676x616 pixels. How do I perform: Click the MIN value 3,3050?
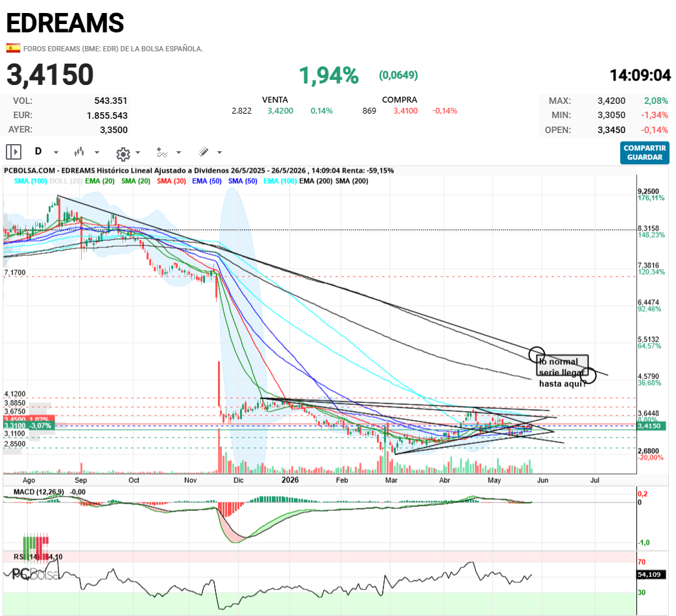[x=611, y=115]
